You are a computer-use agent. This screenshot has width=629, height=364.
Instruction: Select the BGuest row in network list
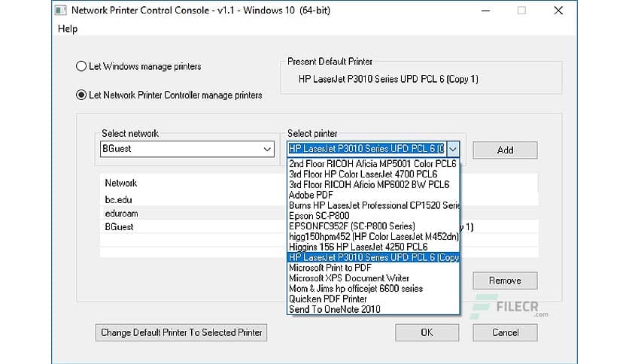[x=194, y=227]
